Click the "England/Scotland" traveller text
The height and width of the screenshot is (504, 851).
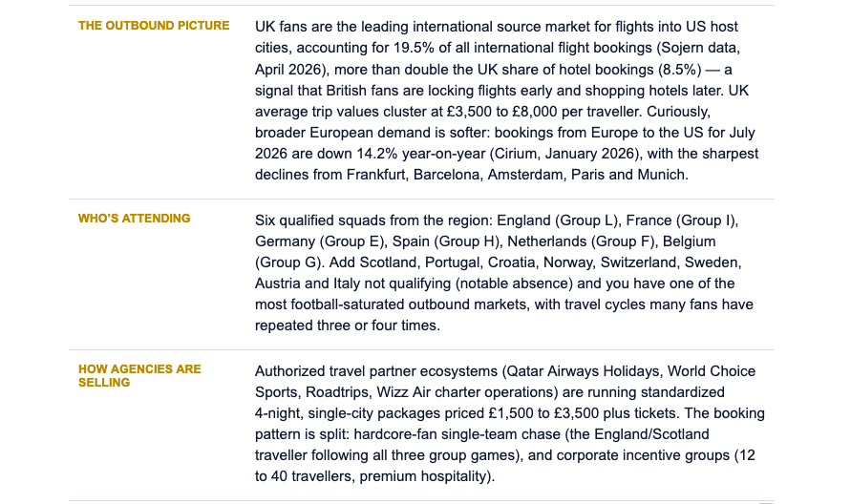click(651, 434)
